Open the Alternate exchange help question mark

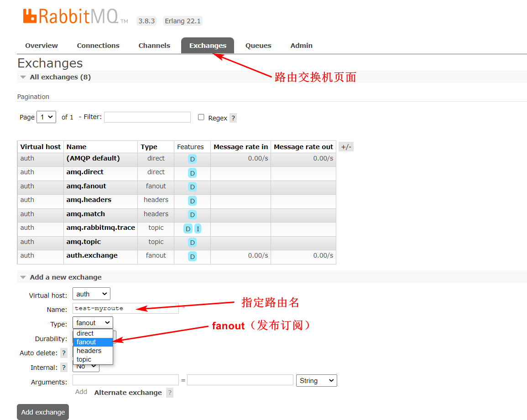(x=170, y=393)
